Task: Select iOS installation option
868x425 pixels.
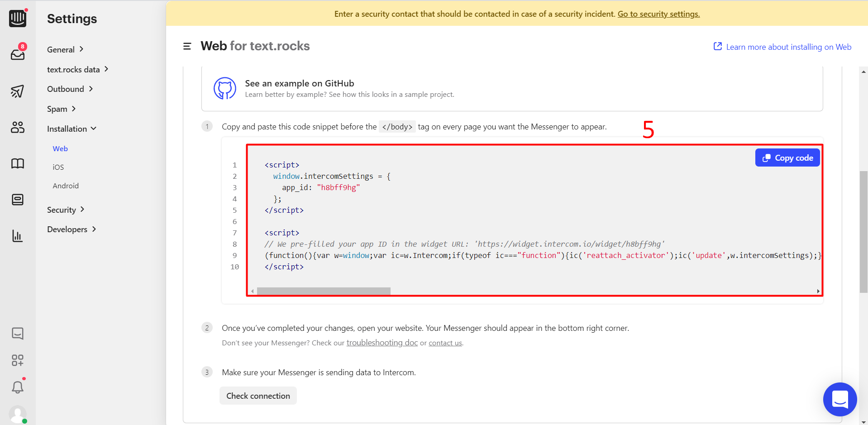Action: pos(58,167)
